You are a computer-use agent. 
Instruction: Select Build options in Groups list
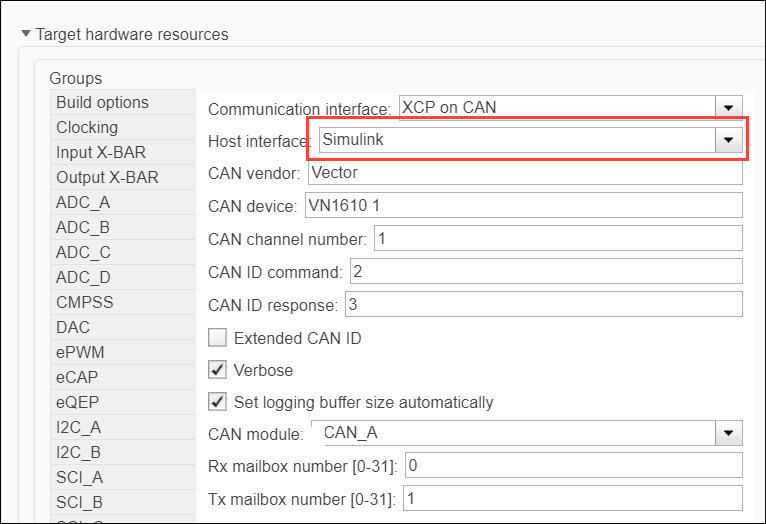click(102, 102)
